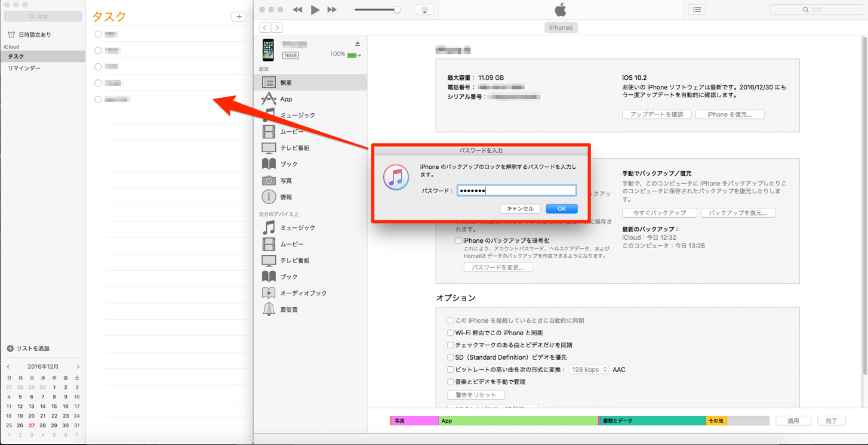
Task: Go to next month in Reminders calendar
Action: pos(78,367)
